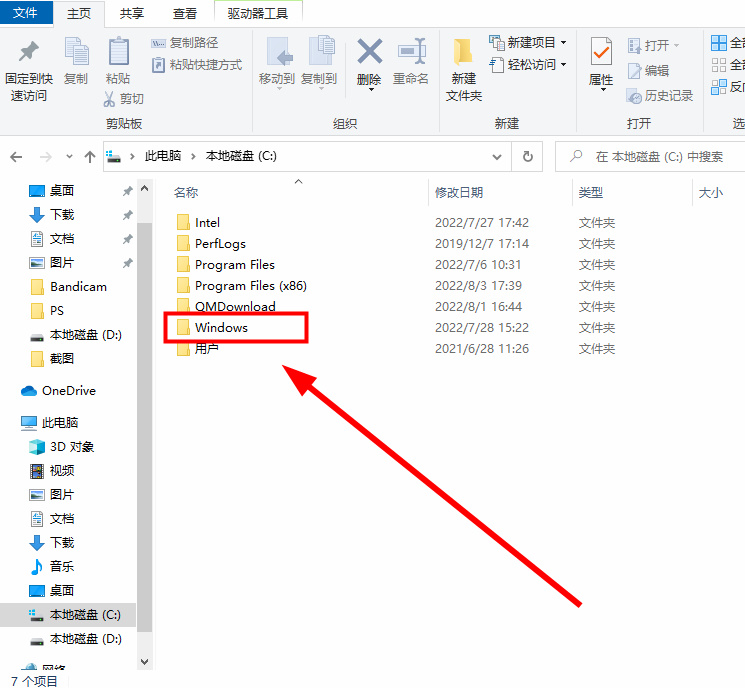Expand the New item dropdown
Viewport: 745px width, 688px height.
[x=528, y=42]
